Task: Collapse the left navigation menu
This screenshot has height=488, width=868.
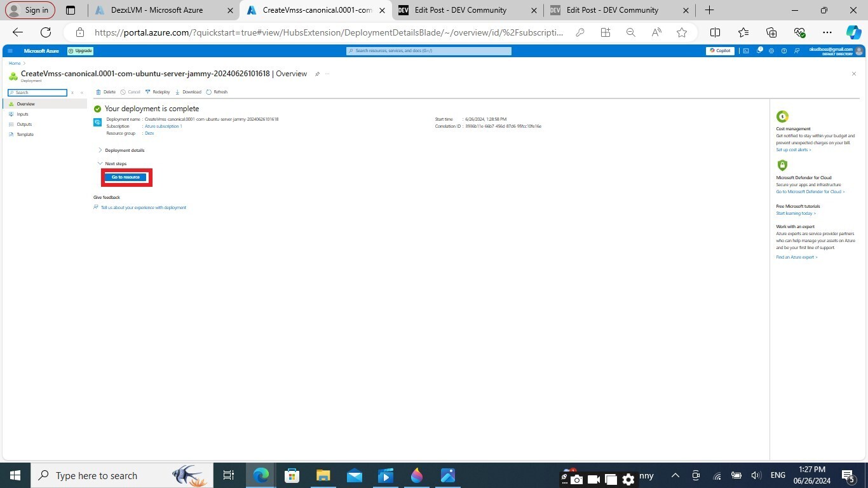Action: point(82,93)
